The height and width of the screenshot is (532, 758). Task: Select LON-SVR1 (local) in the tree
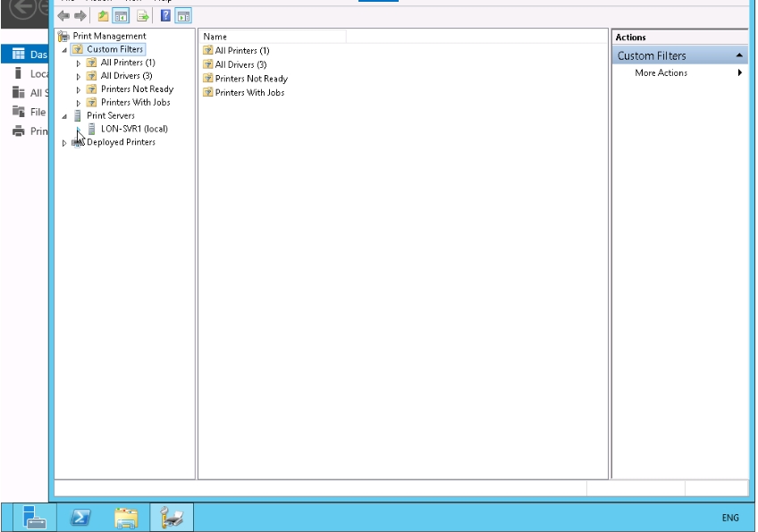click(x=133, y=129)
